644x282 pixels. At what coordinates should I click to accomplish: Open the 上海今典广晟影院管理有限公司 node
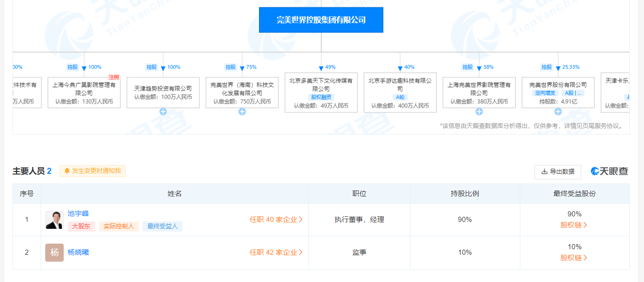(84, 92)
